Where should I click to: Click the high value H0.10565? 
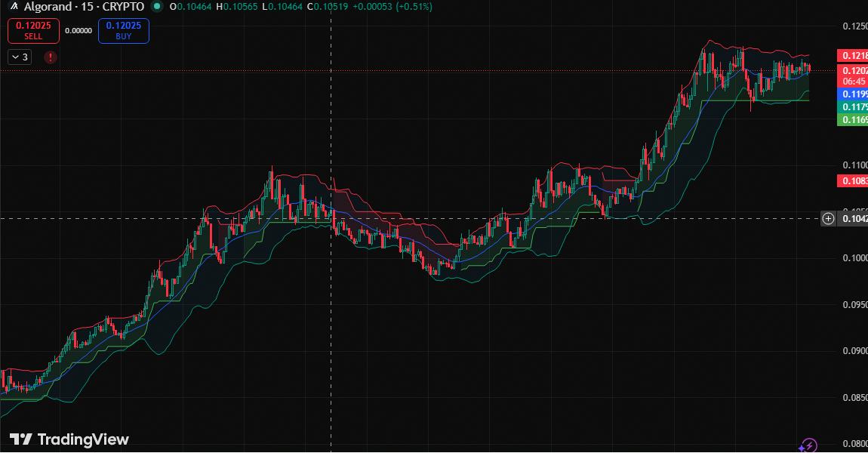(236, 7)
